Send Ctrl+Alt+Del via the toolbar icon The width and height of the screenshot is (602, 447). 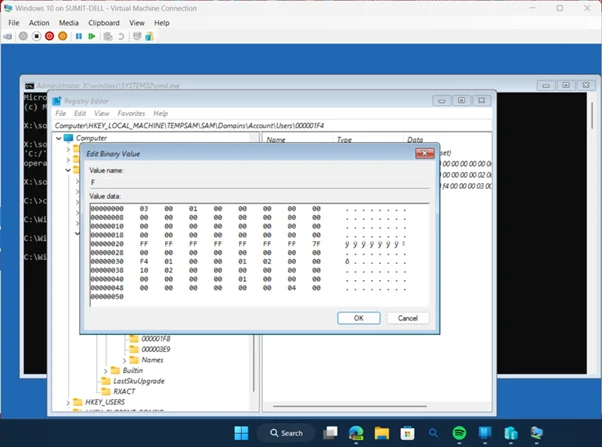(8, 36)
